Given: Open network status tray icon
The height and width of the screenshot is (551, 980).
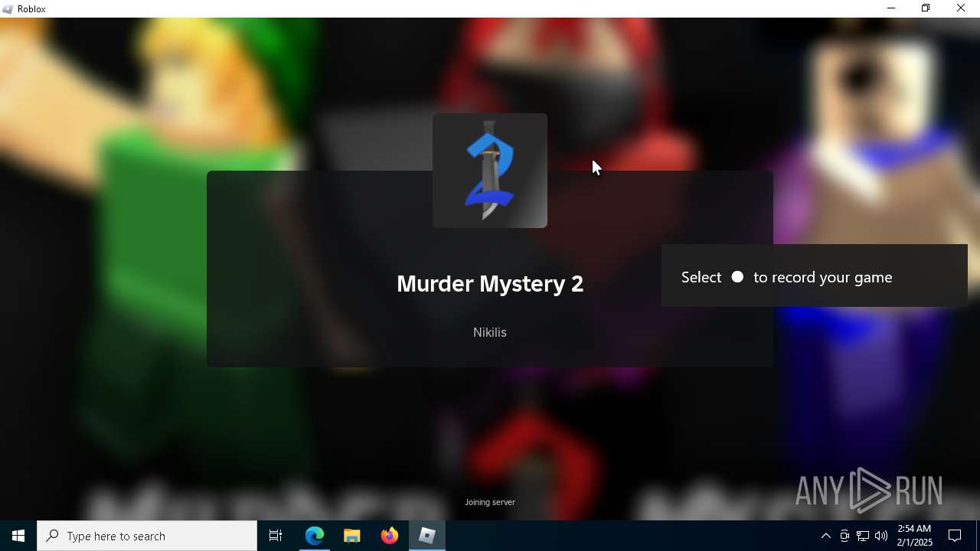Looking at the screenshot, I should pyautogui.click(x=863, y=536).
